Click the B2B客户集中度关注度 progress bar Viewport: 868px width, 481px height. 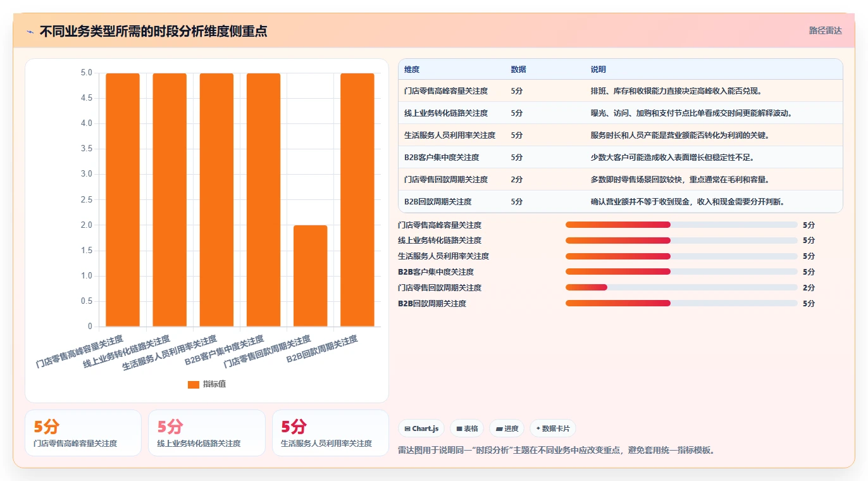[681, 272]
